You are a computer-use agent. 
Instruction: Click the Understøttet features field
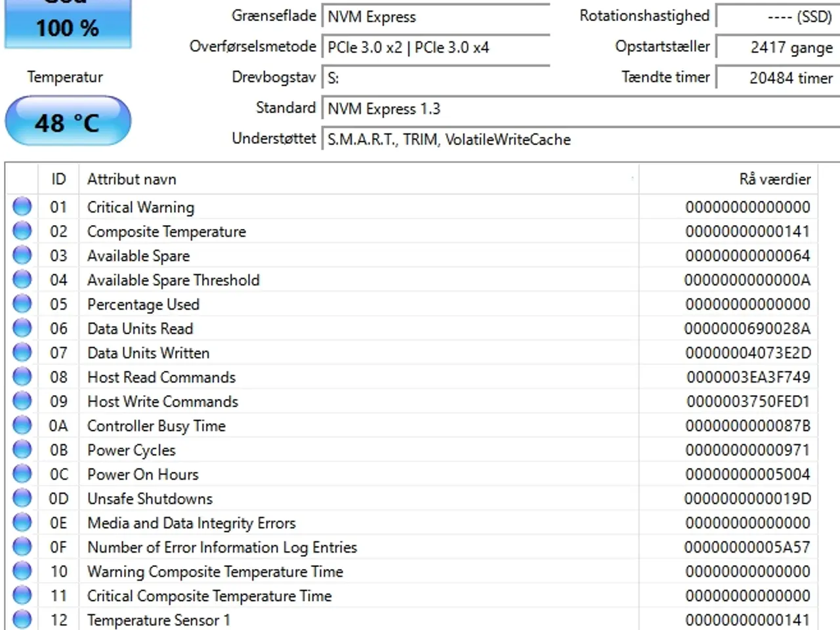tap(581, 139)
